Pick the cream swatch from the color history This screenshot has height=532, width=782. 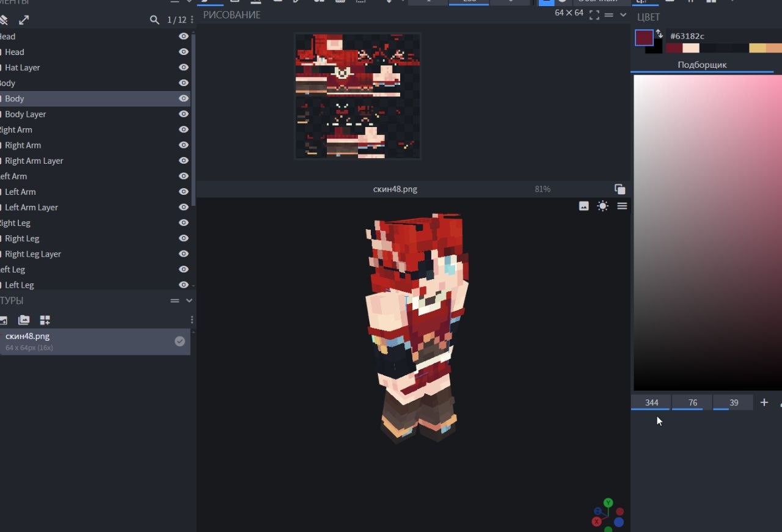click(x=691, y=48)
